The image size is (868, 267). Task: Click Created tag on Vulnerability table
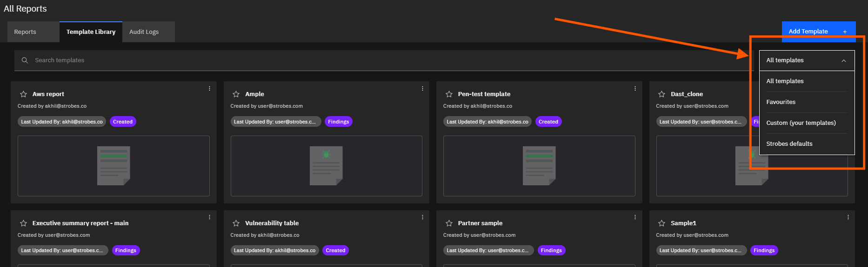pos(335,250)
